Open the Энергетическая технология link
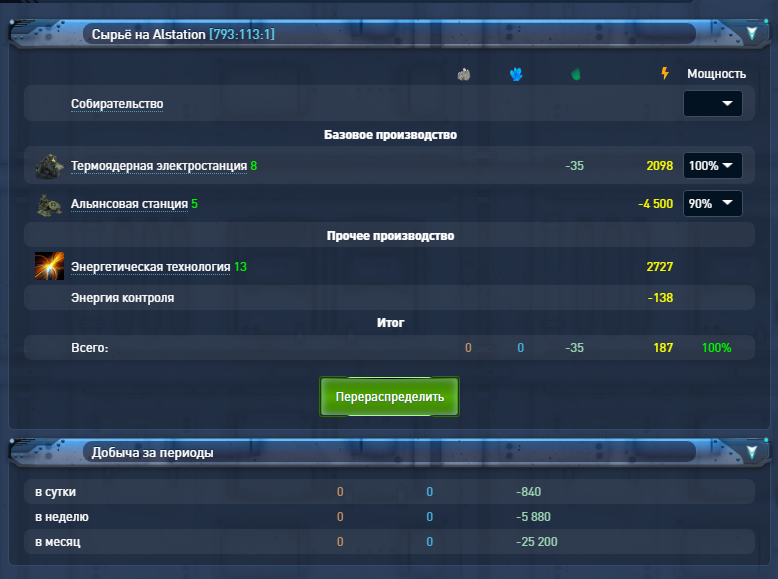The width and height of the screenshot is (778, 579). [150, 267]
